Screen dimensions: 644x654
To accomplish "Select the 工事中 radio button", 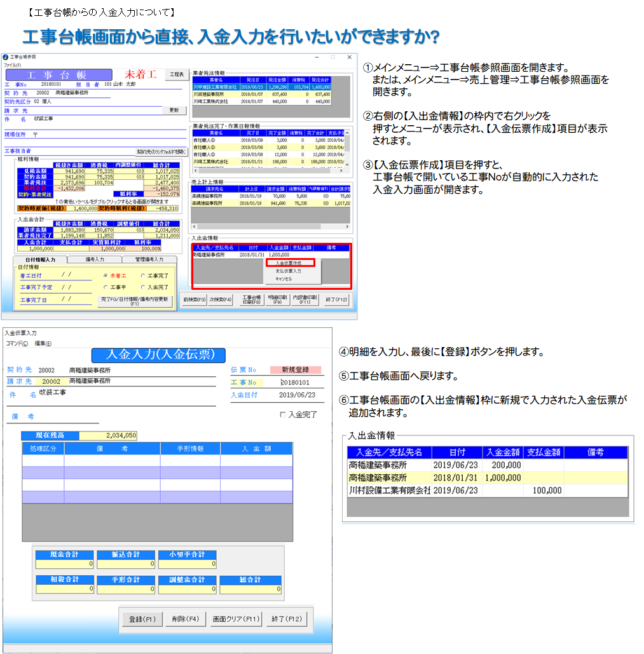I will tap(106, 287).
